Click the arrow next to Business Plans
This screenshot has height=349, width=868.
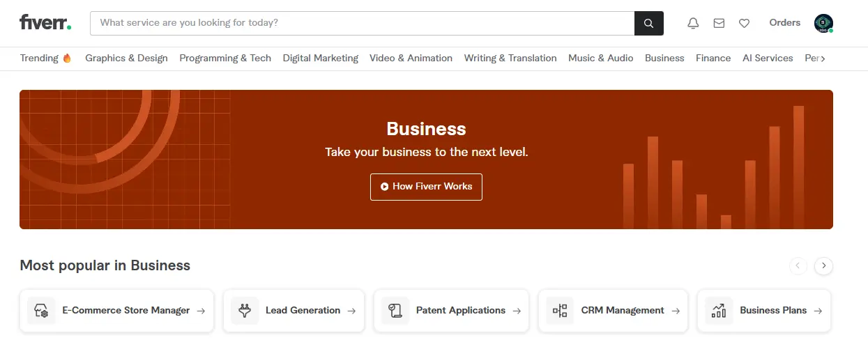[x=818, y=311]
